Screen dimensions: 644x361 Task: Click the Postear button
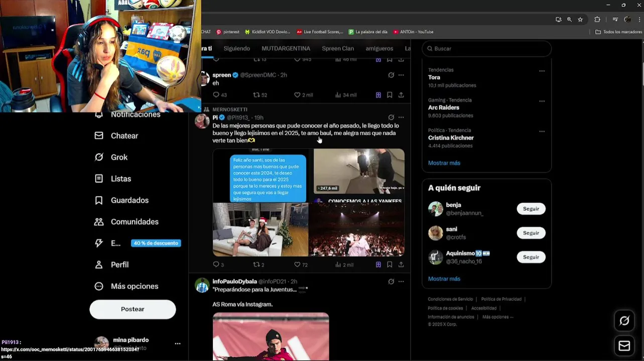pos(133,309)
